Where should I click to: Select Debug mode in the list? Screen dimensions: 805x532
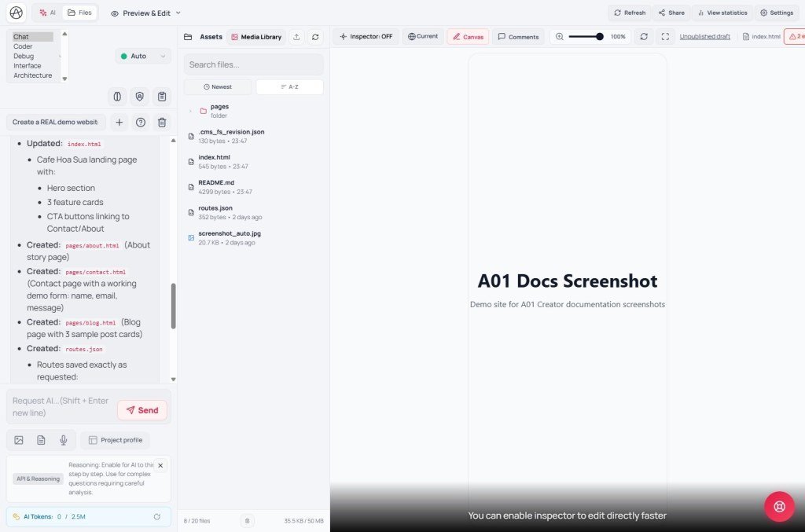point(33,56)
